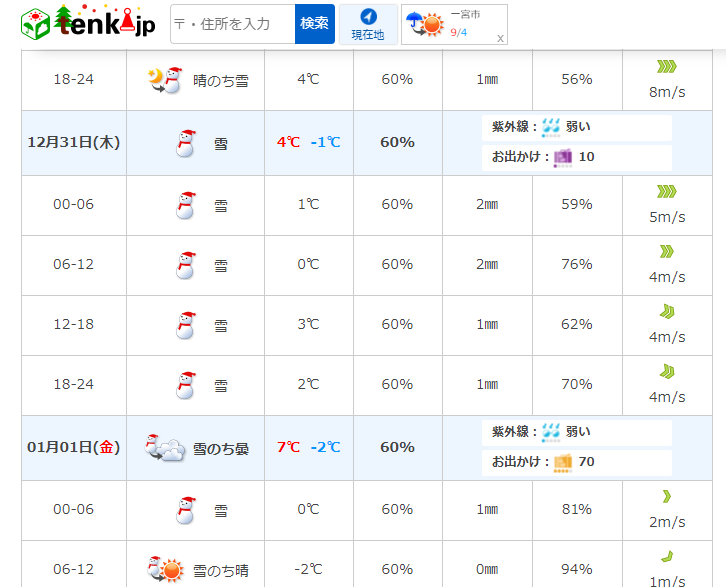The image size is (726, 587).
Task: Remove 一宮市 with the small x
Action: click(x=500, y=38)
